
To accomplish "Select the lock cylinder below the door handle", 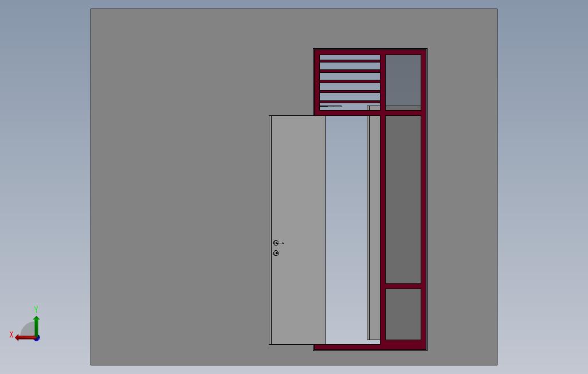I will pos(276,253).
